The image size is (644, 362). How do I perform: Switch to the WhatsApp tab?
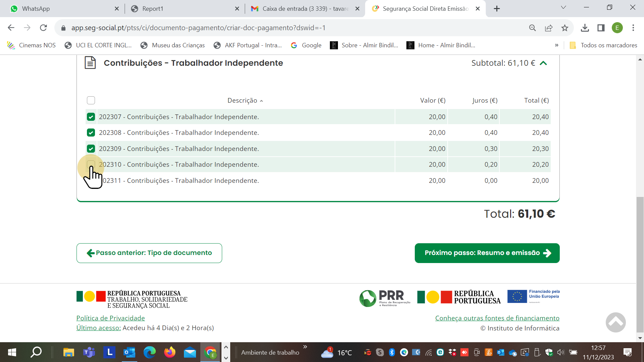coord(60,9)
